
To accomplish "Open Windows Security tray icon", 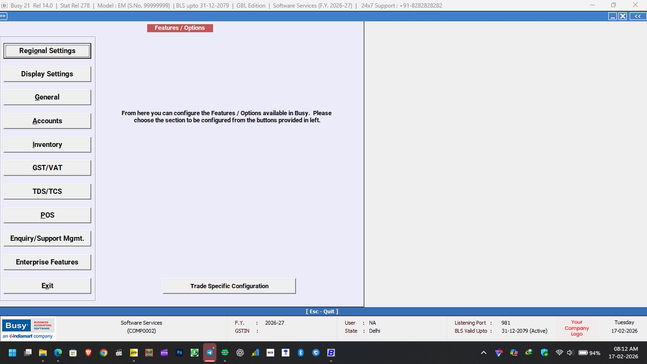I will click(544, 352).
